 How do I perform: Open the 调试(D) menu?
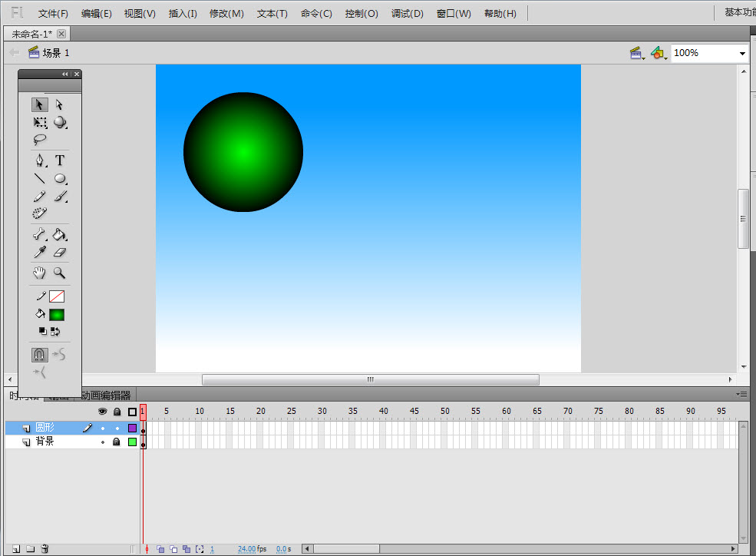408,14
